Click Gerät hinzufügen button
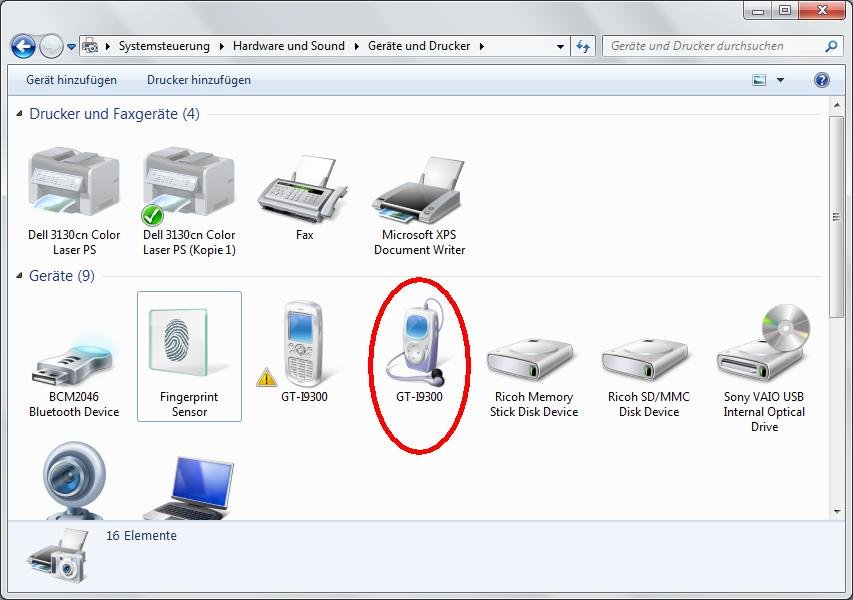The height and width of the screenshot is (600, 853). point(71,80)
